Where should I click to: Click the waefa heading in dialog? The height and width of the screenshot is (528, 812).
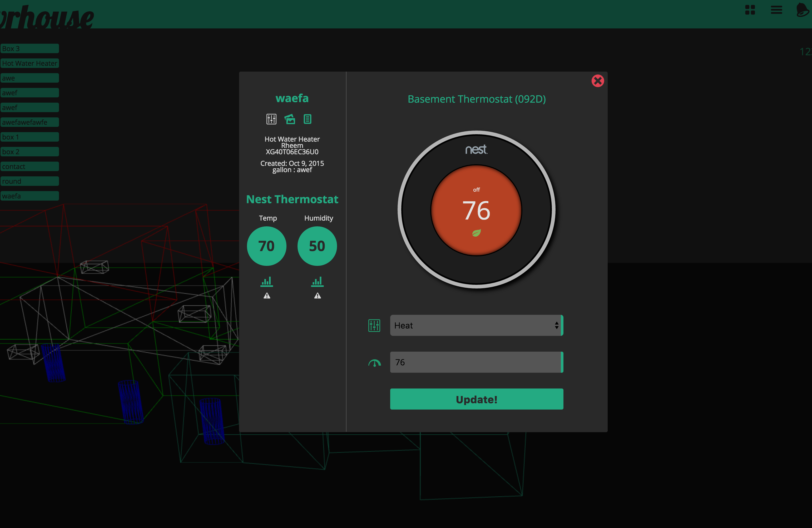292,98
